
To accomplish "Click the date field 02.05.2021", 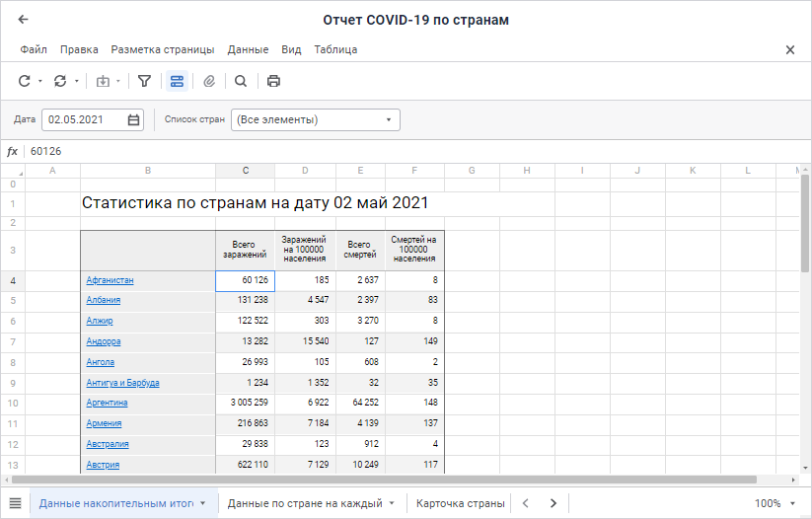I will [92, 120].
